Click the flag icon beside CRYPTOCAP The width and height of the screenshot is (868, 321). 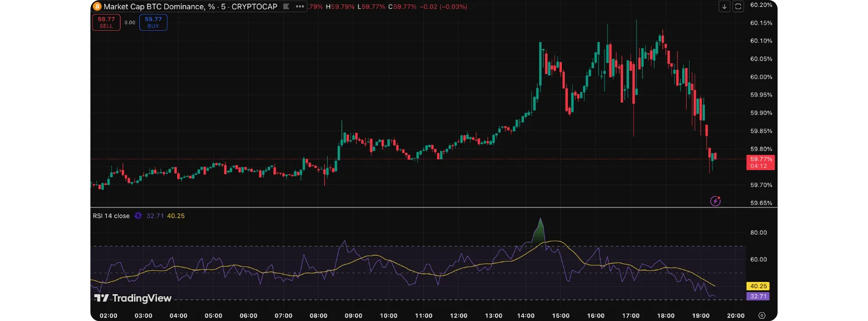(x=285, y=6)
